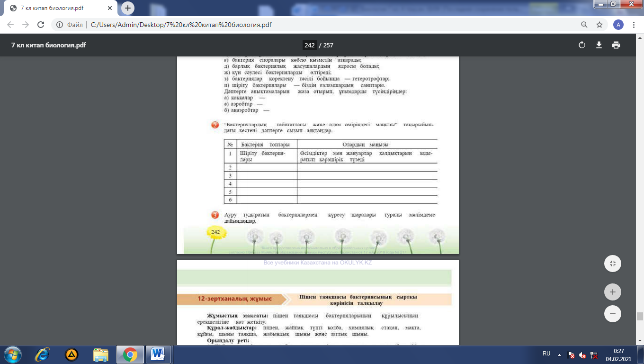Click the OKULYK.KZ textbook link text

coord(317,263)
